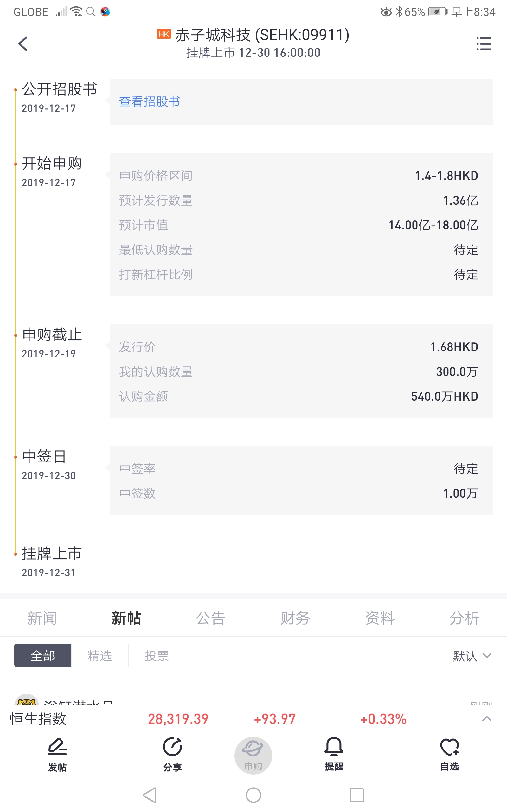
Task: Open the list menu icon top right
Action: click(x=484, y=44)
